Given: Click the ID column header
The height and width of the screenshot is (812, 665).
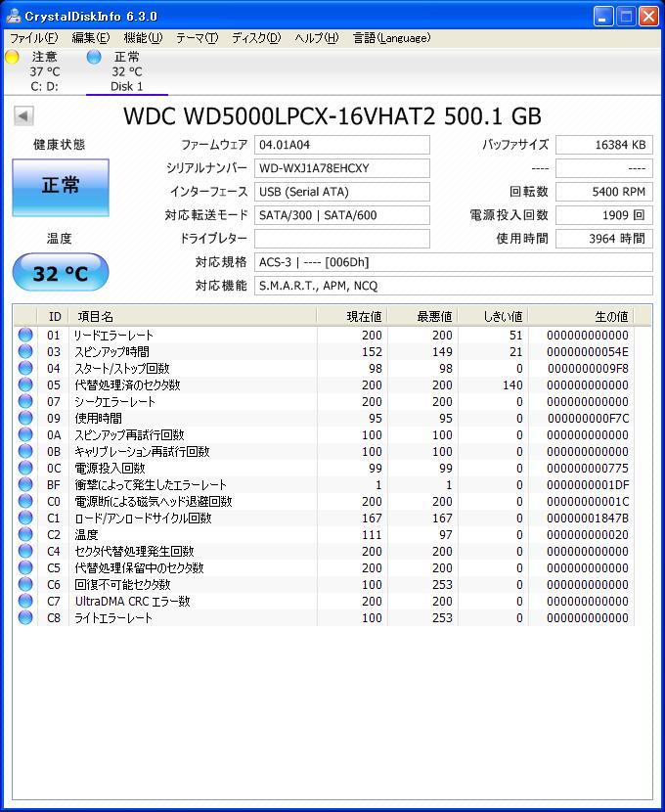Looking at the screenshot, I should coord(54,316).
